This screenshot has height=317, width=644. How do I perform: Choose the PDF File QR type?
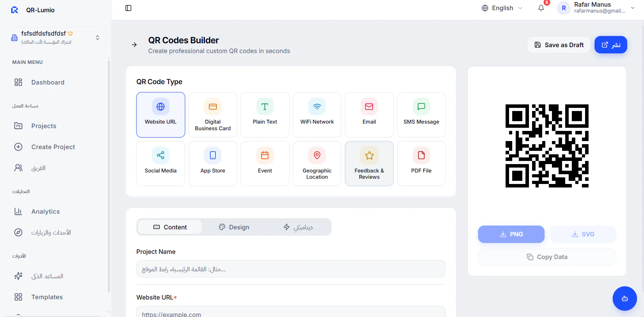pyautogui.click(x=421, y=163)
